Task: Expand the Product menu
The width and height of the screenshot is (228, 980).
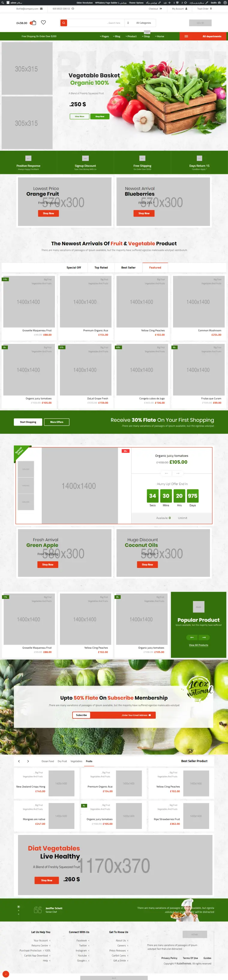Action: point(131,37)
